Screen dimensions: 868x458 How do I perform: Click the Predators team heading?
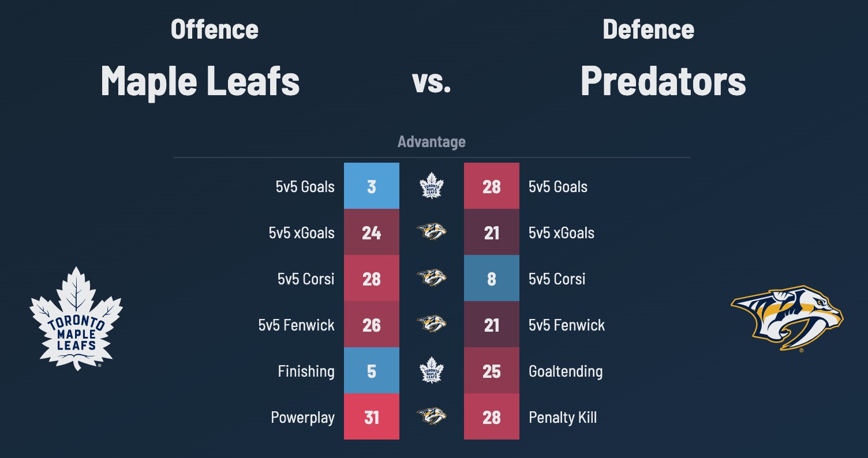coord(663,81)
